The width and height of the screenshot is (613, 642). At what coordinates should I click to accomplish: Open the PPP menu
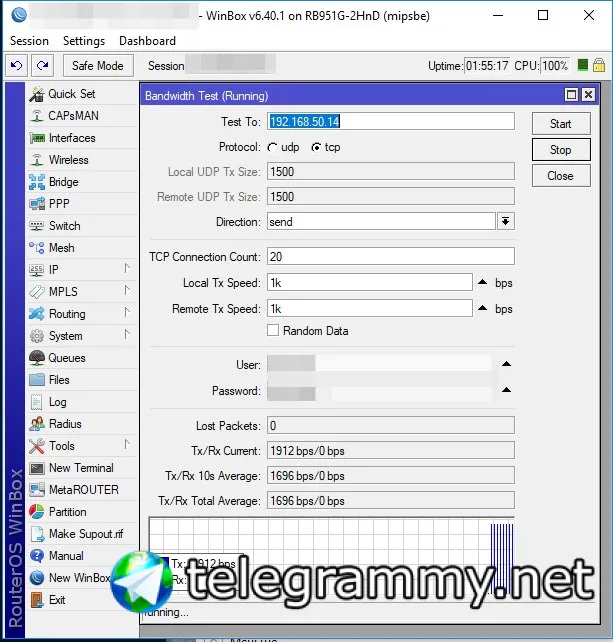(81, 204)
